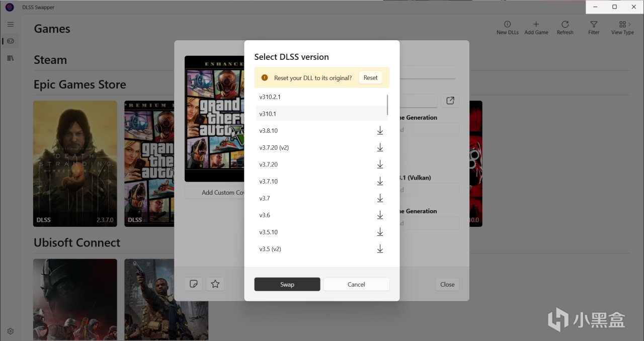Click the warning icon in reset banner
This screenshot has height=341, width=644.
(265, 78)
